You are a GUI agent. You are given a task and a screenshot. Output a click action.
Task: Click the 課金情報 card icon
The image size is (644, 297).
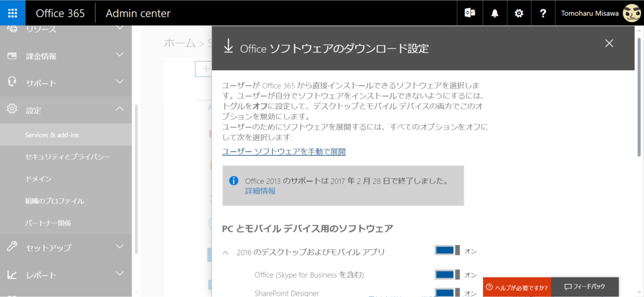click(13, 56)
